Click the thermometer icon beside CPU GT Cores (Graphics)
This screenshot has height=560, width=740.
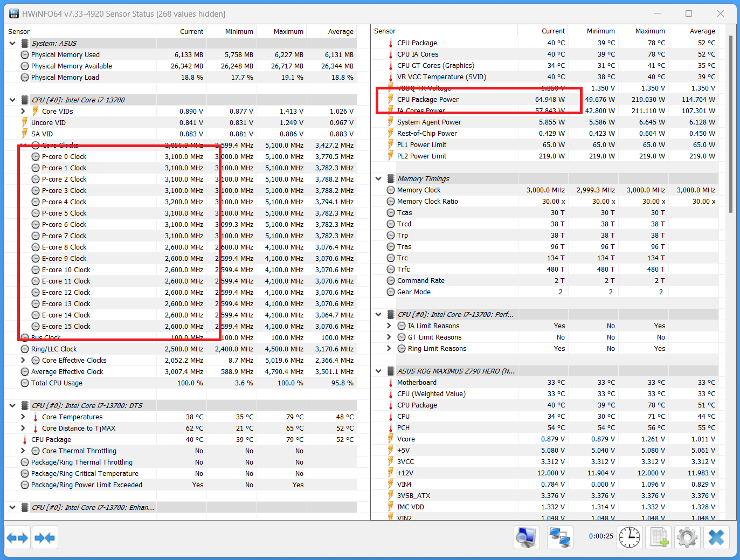tap(391, 66)
